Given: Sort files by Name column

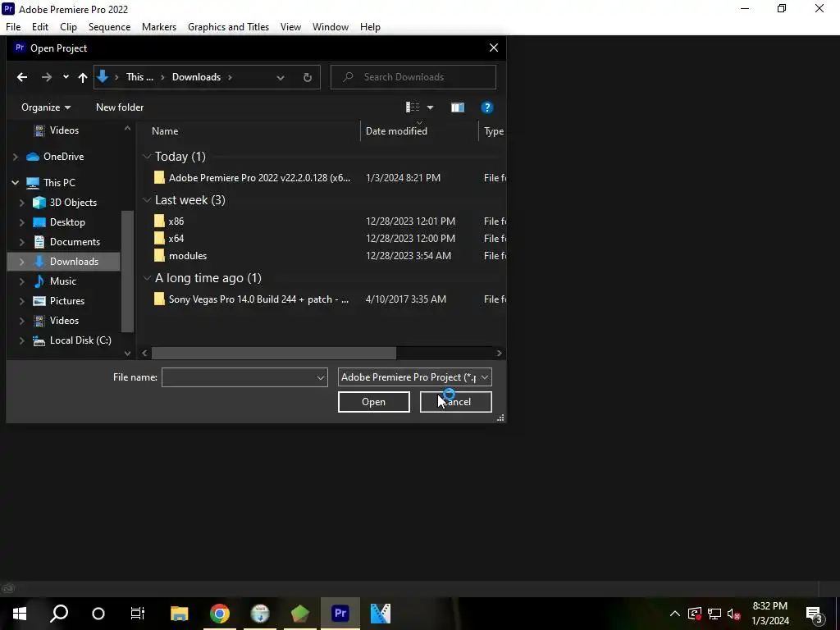Looking at the screenshot, I should [165, 131].
